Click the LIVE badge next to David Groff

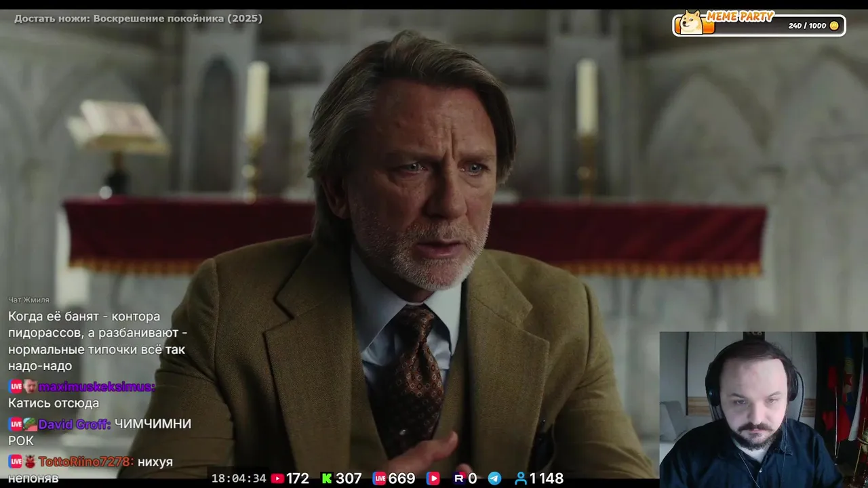tap(16, 424)
